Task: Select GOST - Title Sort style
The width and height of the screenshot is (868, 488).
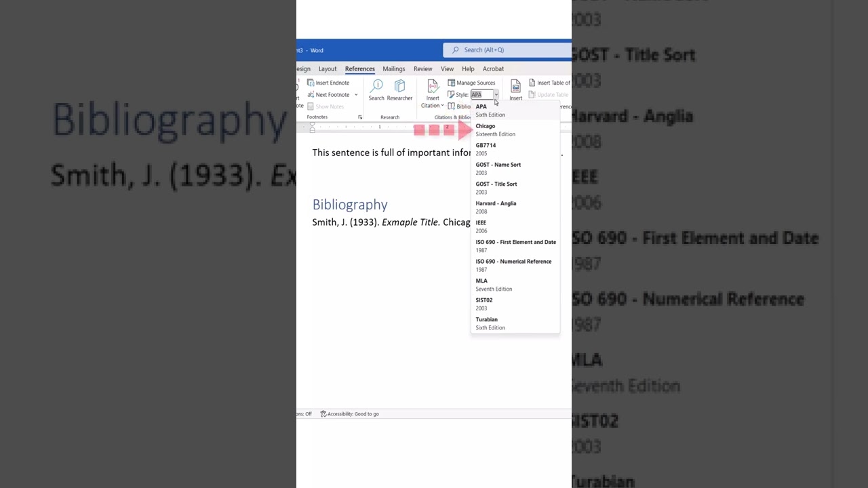Action: (515, 188)
